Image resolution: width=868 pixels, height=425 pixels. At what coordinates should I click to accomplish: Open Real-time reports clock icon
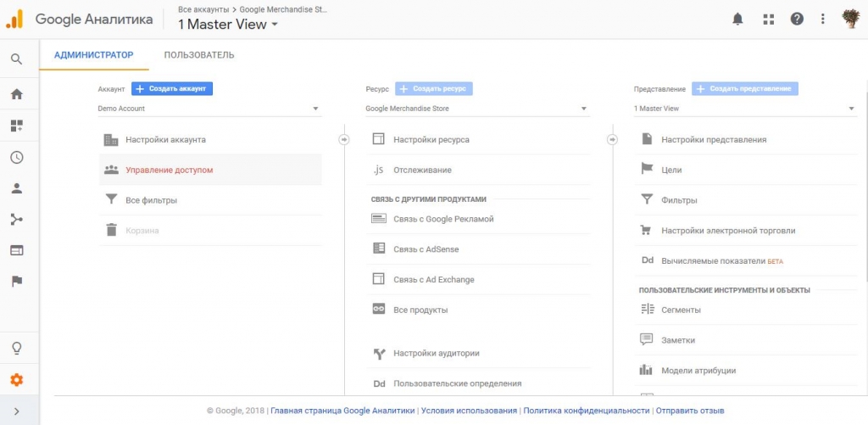[x=17, y=158]
